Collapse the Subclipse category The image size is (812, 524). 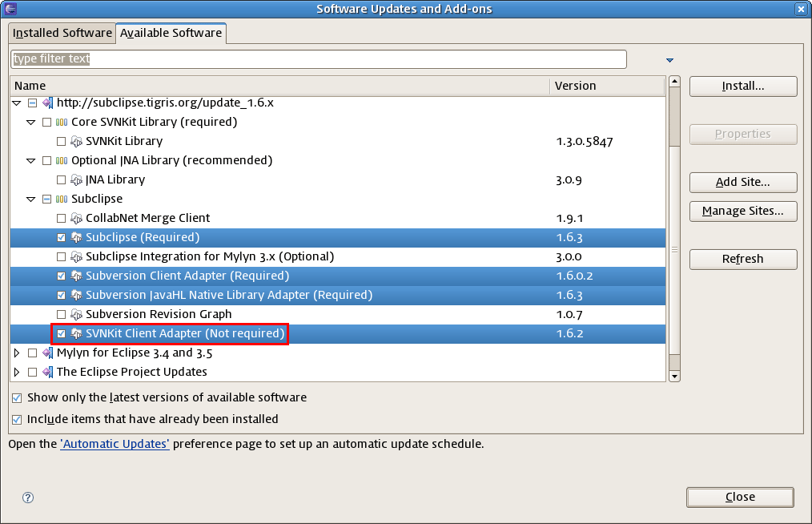(31, 199)
